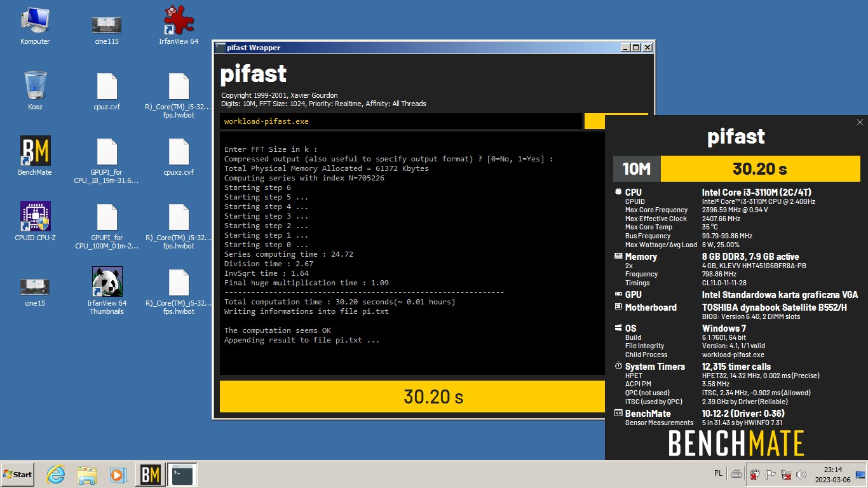Select the cpuxz.cvf file icon
The image size is (868, 488).
(179, 156)
